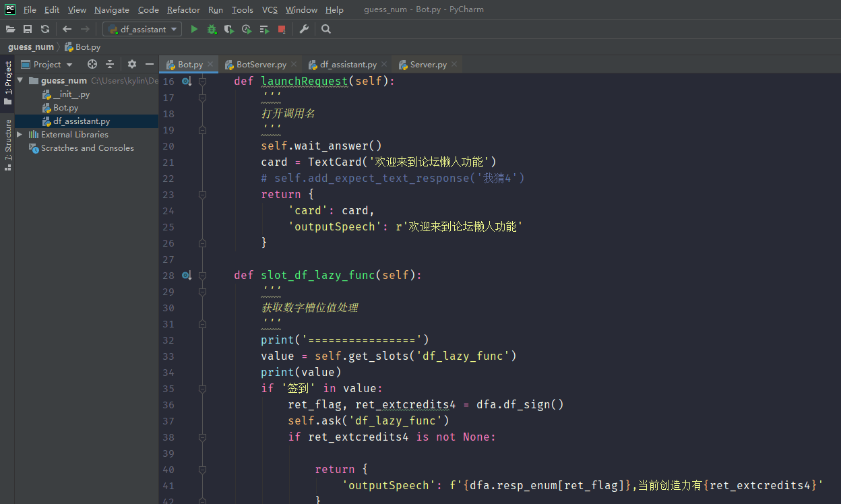Fold the launchRequest function at line 16
Screen dimensions: 841x504
[202, 82]
